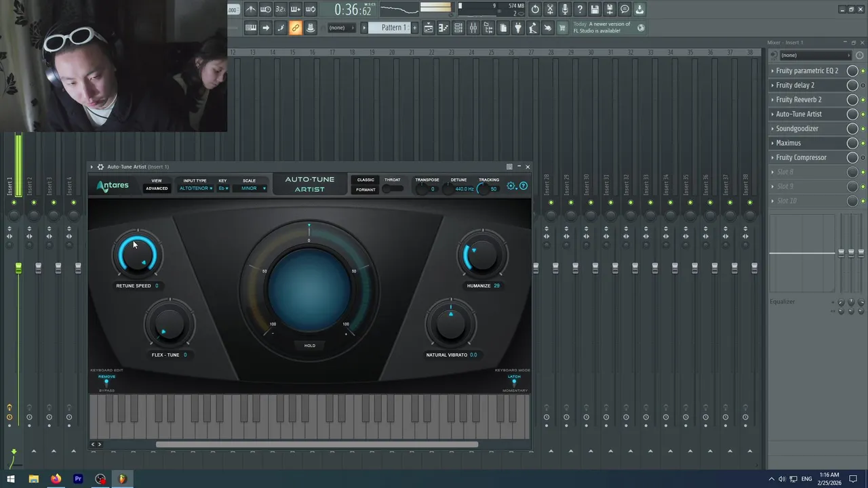Select empty Slot 10 in mixer

tap(808, 201)
